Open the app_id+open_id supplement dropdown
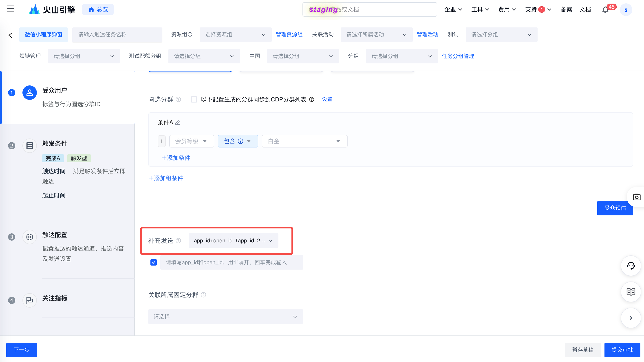Viewport: 644px width, 362px height. [233, 241]
